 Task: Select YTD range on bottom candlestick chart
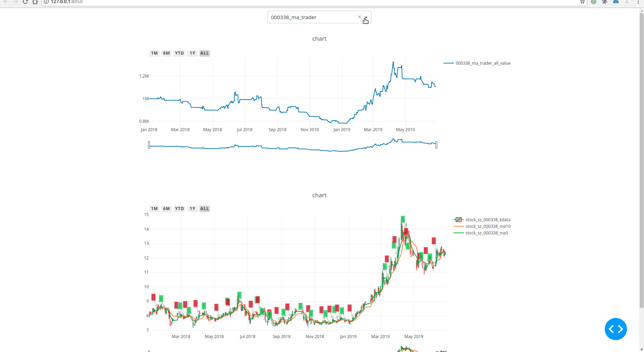point(179,209)
